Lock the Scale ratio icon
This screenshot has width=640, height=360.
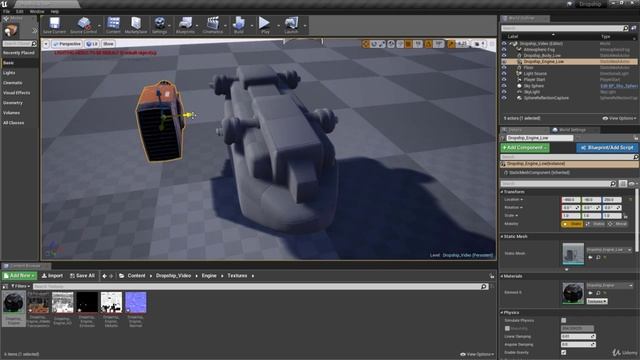coord(625,216)
